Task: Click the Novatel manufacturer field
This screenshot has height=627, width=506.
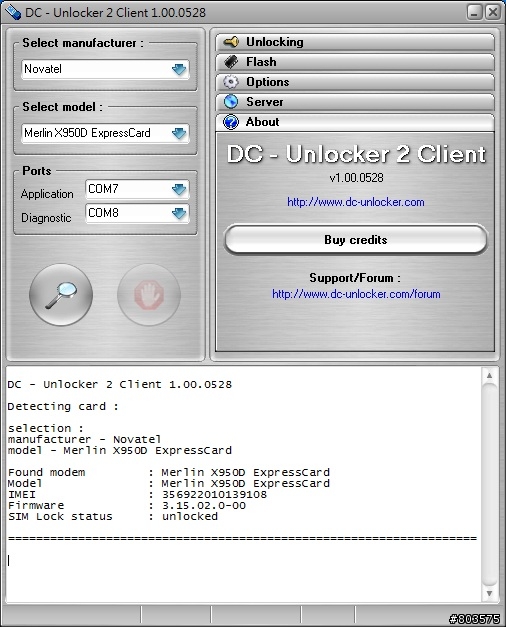Action: point(105,69)
